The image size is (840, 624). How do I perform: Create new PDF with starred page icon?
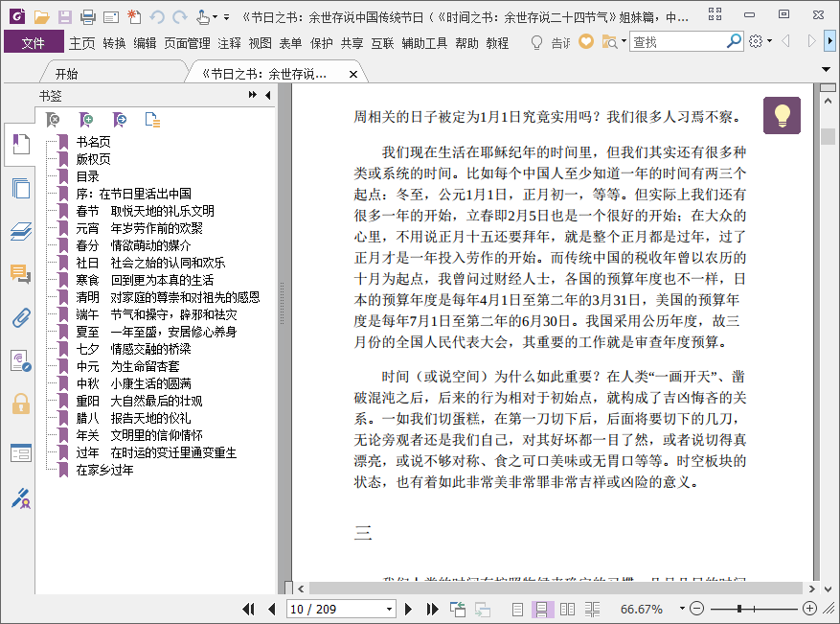point(134,17)
